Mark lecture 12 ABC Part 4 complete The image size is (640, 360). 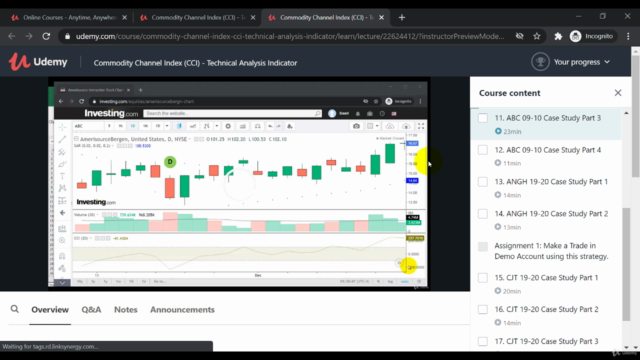483,150
